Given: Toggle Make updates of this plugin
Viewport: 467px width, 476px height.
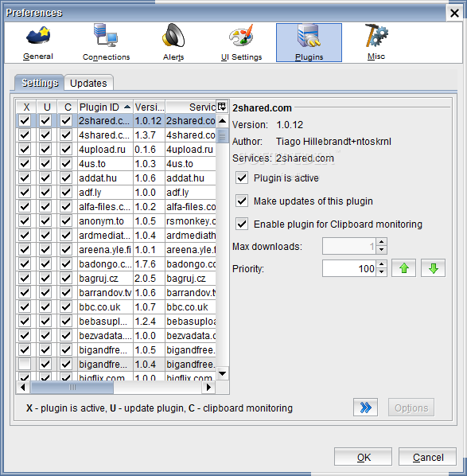Looking at the screenshot, I should point(242,201).
